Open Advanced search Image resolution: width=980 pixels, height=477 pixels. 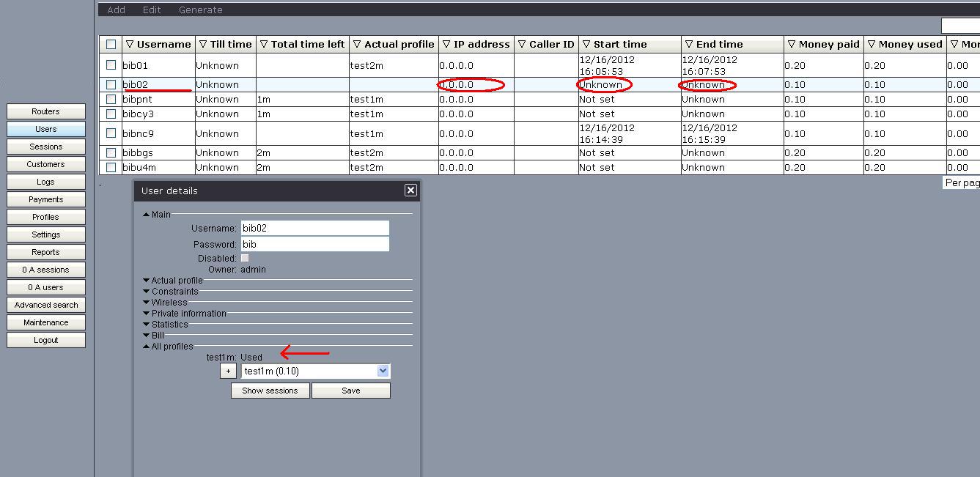click(46, 305)
